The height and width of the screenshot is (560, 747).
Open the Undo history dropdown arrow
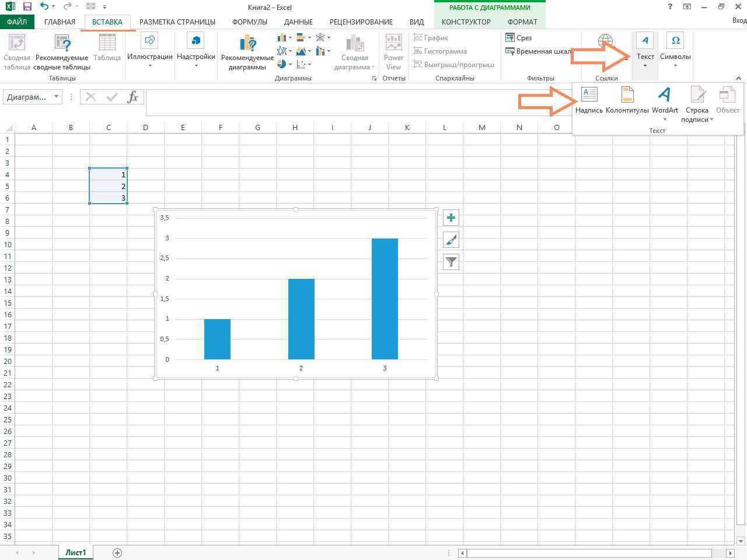tap(53, 7)
